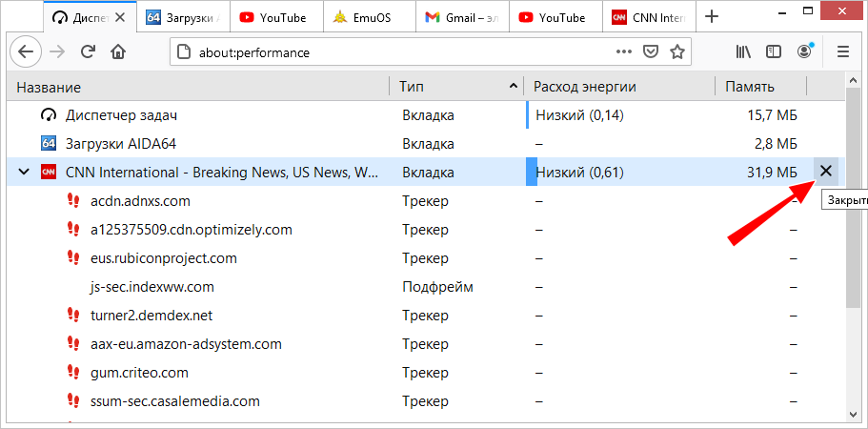Click gauge icon in Диспетчер задач row

49,115
